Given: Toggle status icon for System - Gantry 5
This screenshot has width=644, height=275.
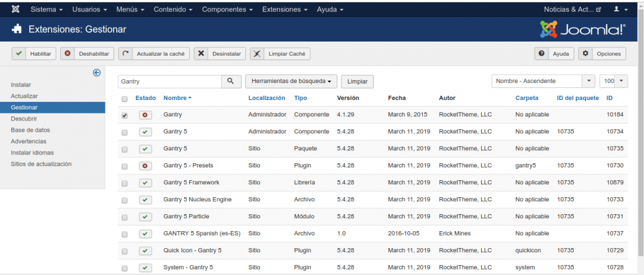Looking at the screenshot, I should tap(145, 267).
